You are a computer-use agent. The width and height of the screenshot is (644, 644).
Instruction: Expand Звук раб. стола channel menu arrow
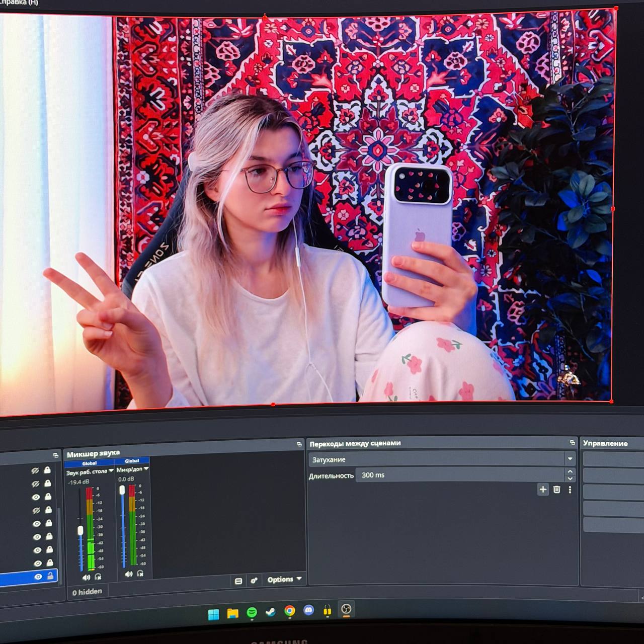[x=111, y=471]
